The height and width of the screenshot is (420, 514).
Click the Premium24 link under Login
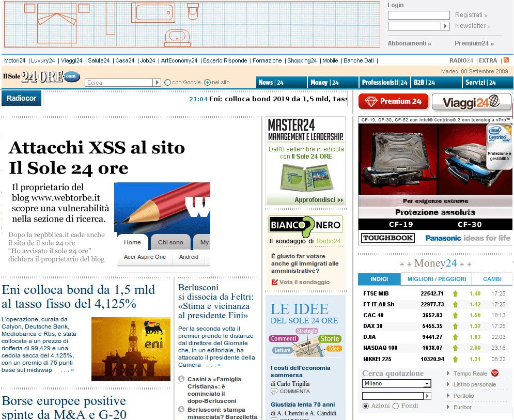point(474,43)
